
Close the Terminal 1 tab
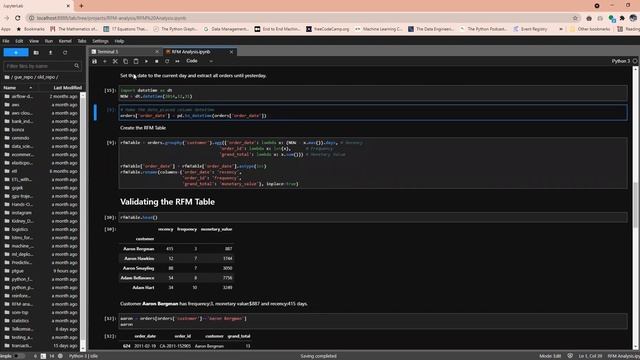coord(157,52)
